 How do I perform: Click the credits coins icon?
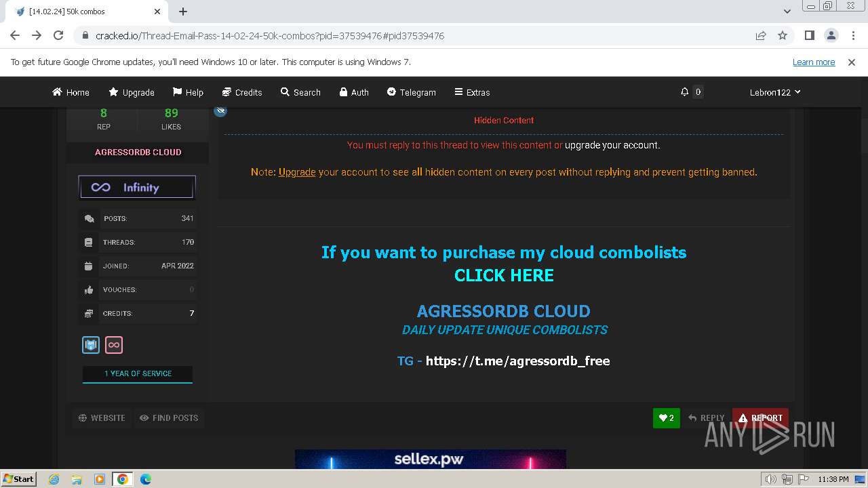[88, 313]
